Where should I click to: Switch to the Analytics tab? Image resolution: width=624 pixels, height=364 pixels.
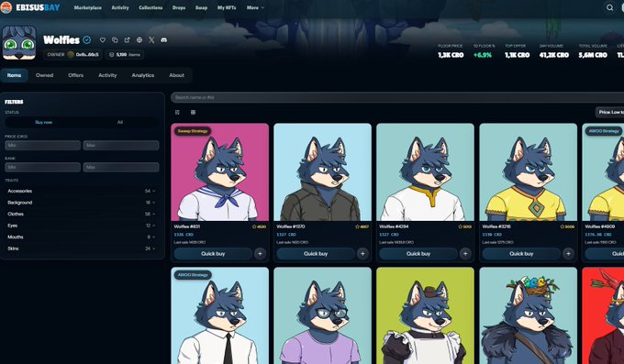point(143,75)
